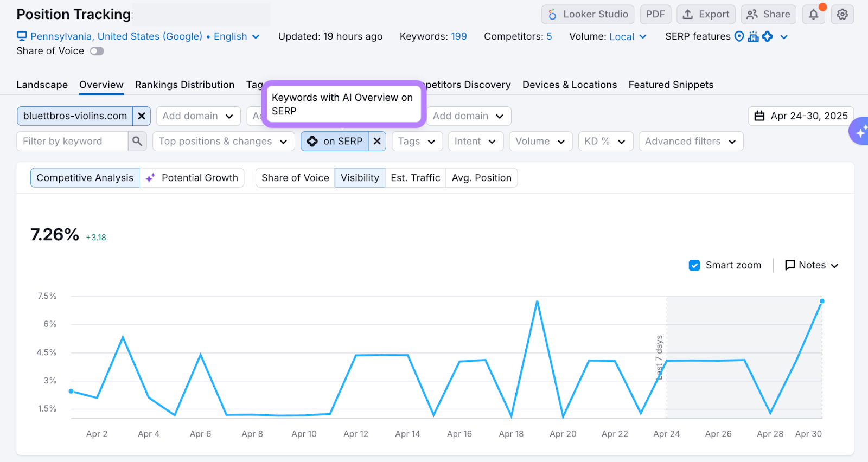Switch chart to Visibility
Screen dimensions: 868x462
coord(360,178)
